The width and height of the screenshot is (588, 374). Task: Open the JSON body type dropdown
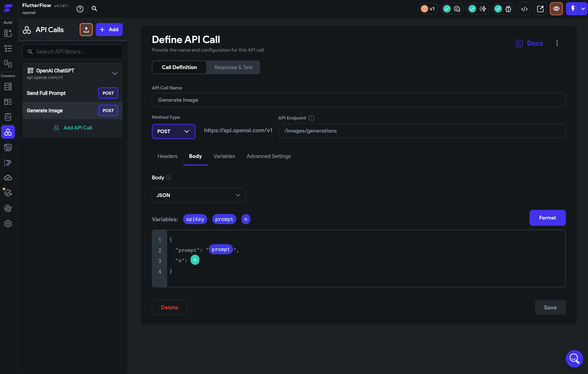(198, 195)
